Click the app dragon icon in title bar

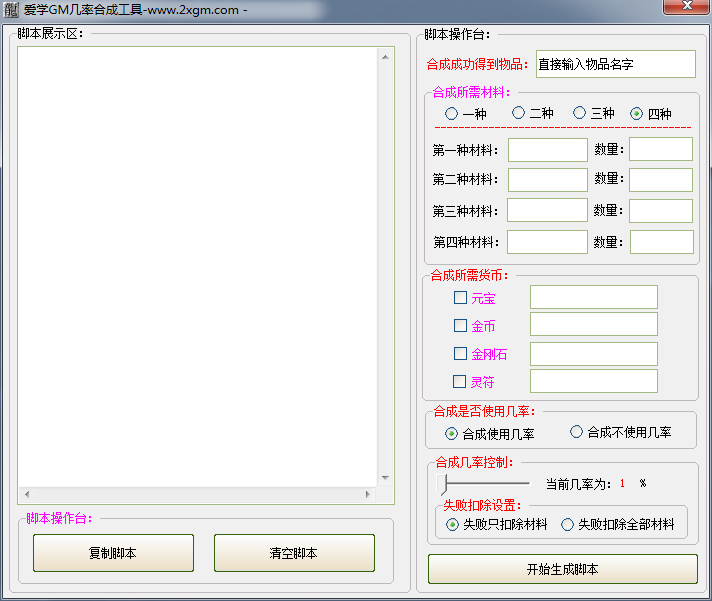10,10
